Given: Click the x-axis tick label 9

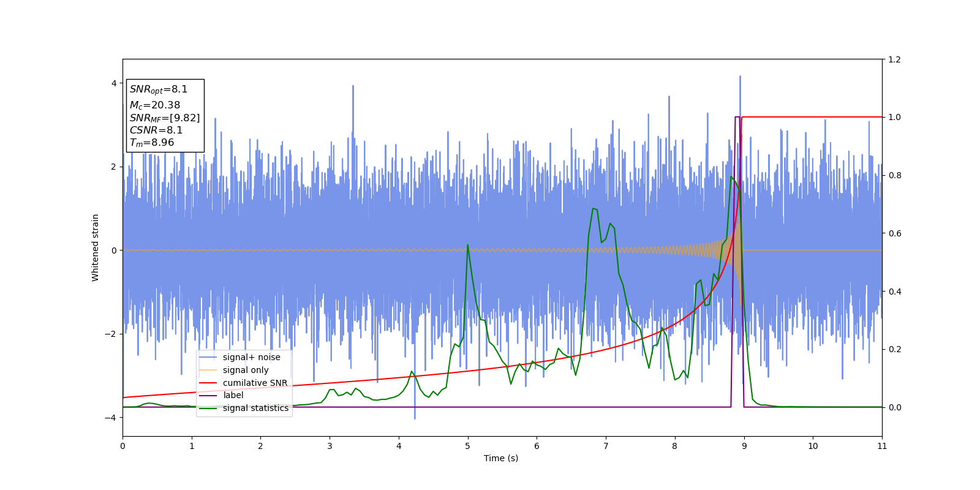Looking at the screenshot, I should (x=744, y=446).
